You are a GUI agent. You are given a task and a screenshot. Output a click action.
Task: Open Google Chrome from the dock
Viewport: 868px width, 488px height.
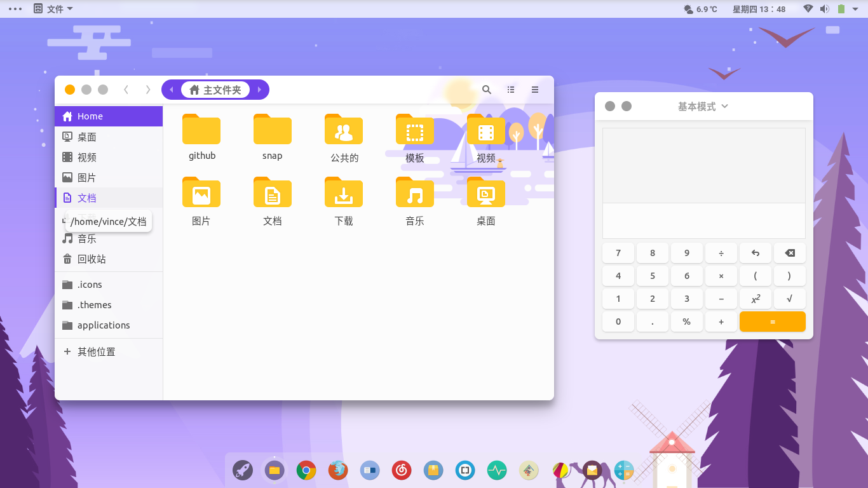306,470
